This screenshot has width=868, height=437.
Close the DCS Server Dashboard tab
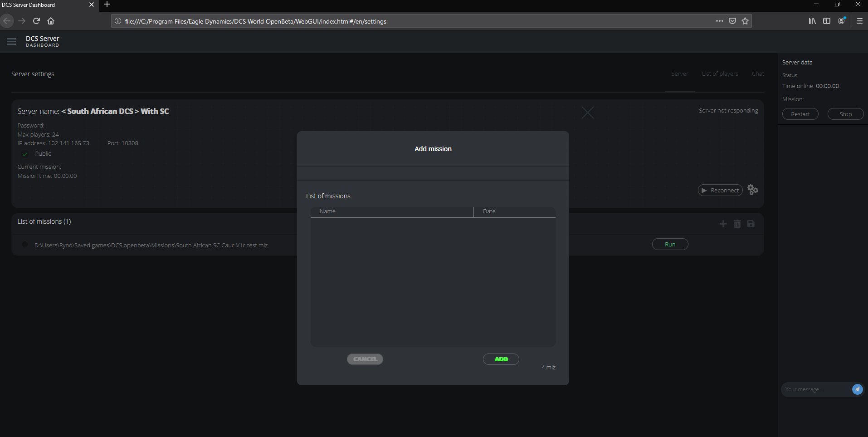92,5
